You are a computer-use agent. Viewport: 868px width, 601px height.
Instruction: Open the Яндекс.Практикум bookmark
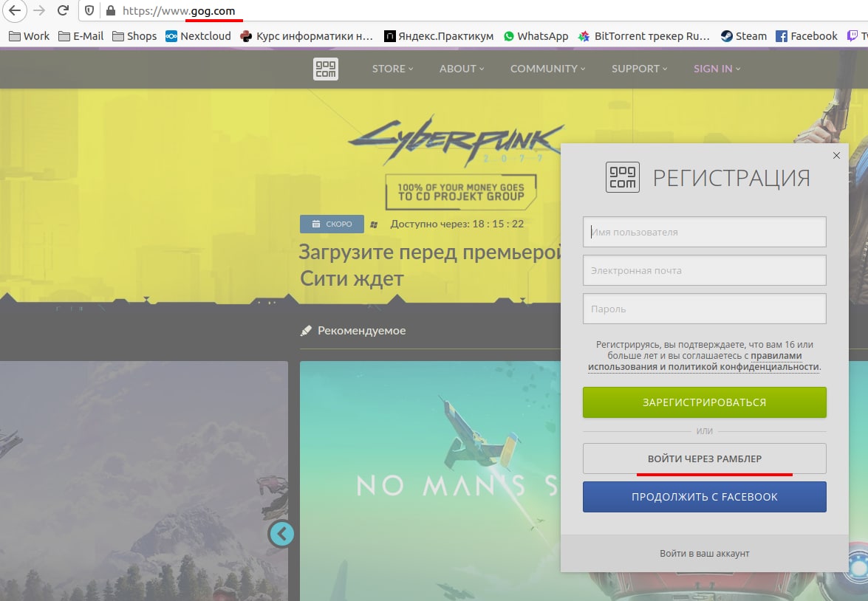coord(439,36)
